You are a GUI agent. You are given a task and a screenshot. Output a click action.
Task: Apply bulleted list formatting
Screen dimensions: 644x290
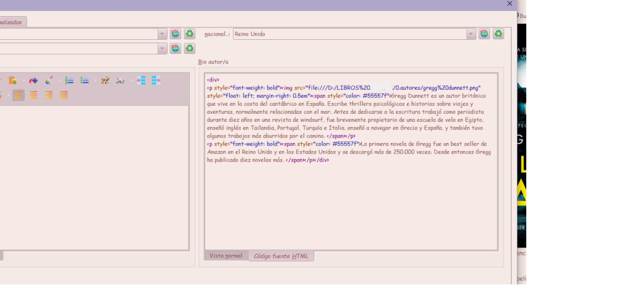click(x=85, y=81)
